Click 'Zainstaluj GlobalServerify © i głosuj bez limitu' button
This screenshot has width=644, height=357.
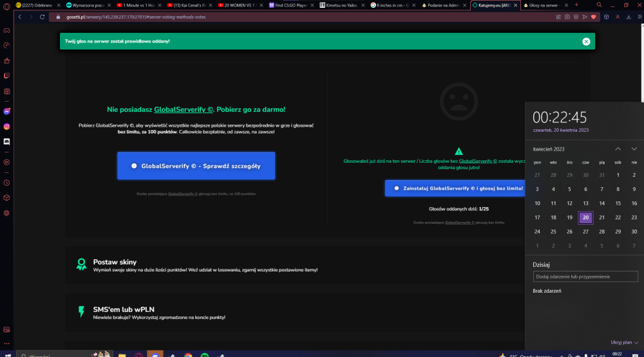click(x=455, y=188)
